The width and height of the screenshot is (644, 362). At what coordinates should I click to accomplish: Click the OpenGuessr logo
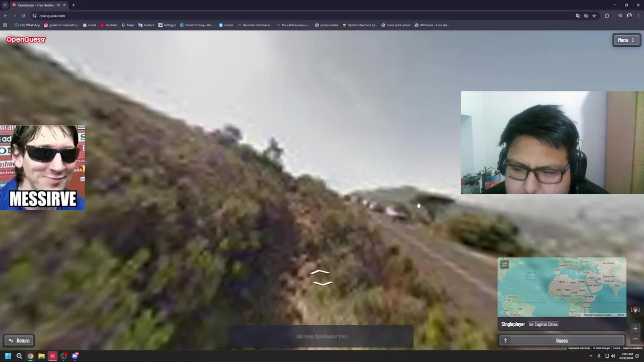coord(26,40)
